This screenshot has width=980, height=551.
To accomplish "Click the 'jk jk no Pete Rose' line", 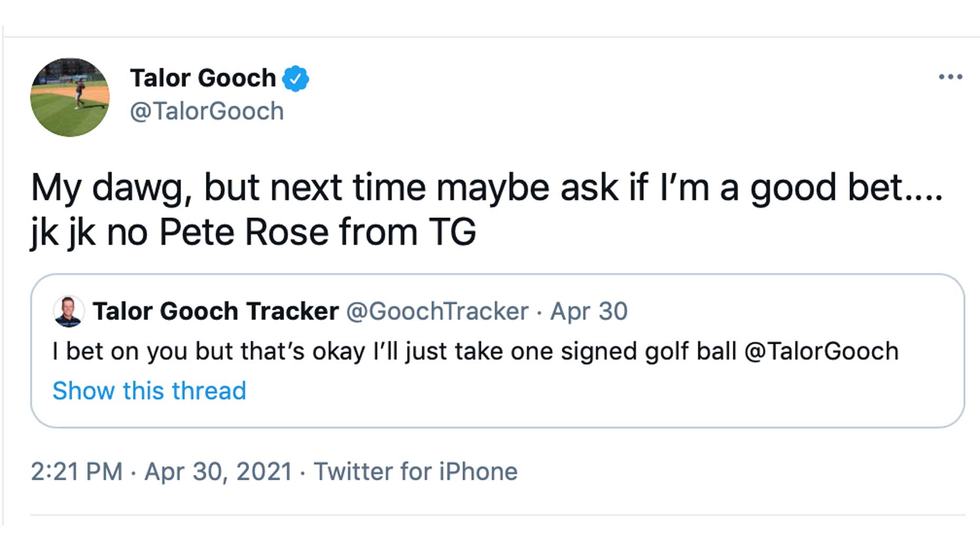I will tap(253, 232).
